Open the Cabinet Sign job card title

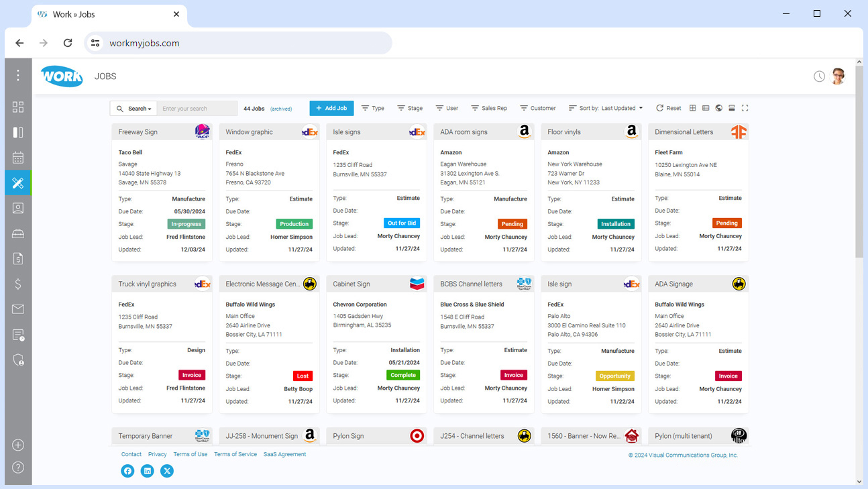click(x=351, y=284)
